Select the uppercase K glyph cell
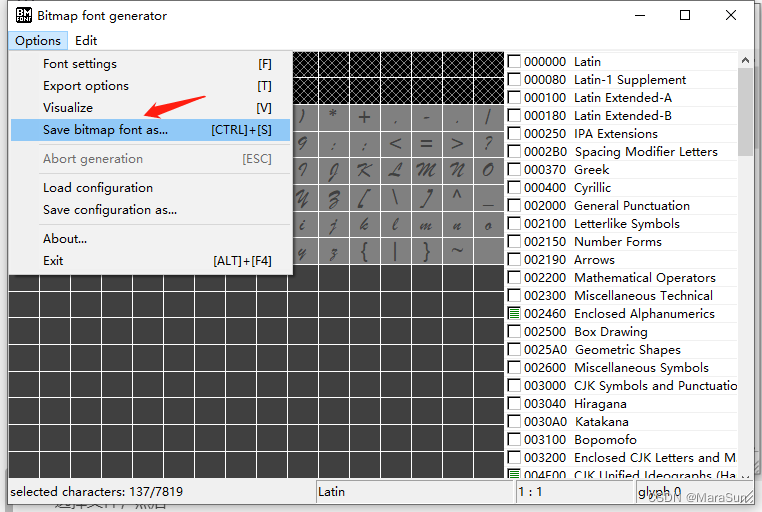The image size is (762, 512). (364, 171)
